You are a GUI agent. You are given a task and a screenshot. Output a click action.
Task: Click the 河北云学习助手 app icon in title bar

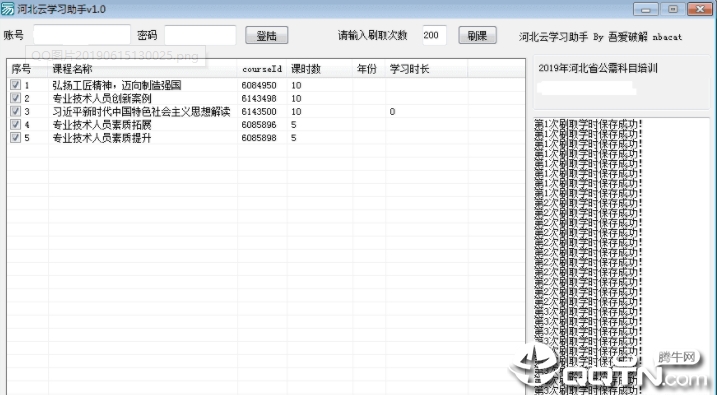click(x=7, y=9)
